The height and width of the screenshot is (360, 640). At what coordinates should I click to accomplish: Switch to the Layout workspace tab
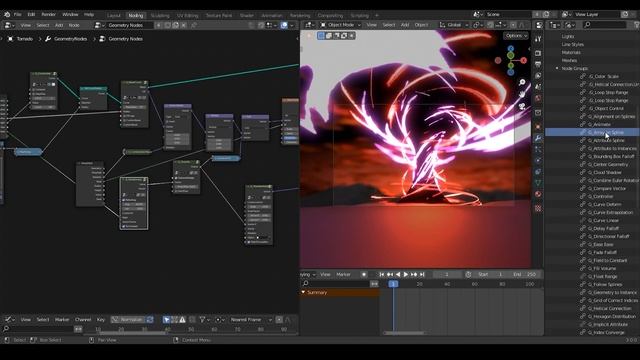pyautogui.click(x=114, y=16)
